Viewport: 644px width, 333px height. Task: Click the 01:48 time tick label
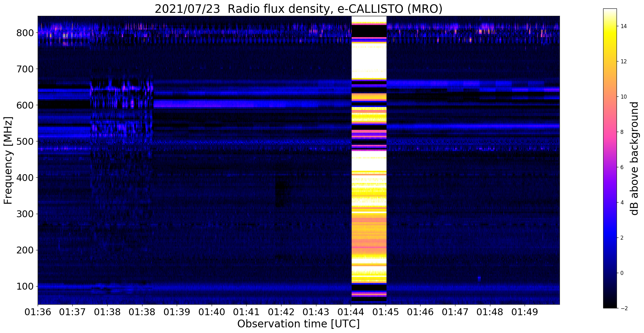(490, 312)
